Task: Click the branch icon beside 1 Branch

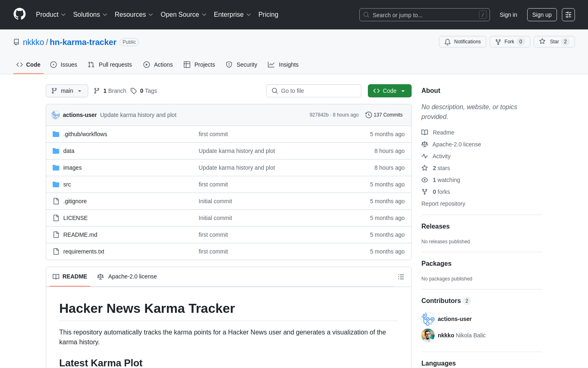Action: pyautogui.click(x=97, y=91)
